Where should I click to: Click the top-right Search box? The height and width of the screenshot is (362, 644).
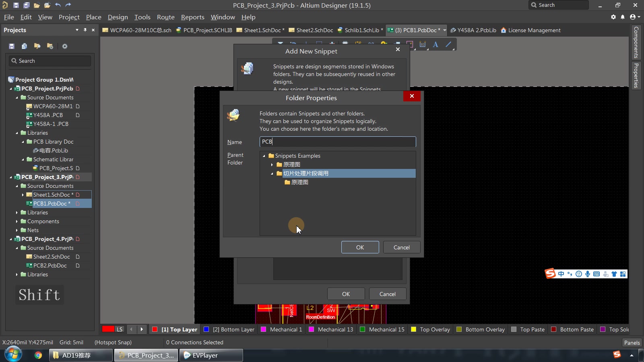[x=559, y=5]
